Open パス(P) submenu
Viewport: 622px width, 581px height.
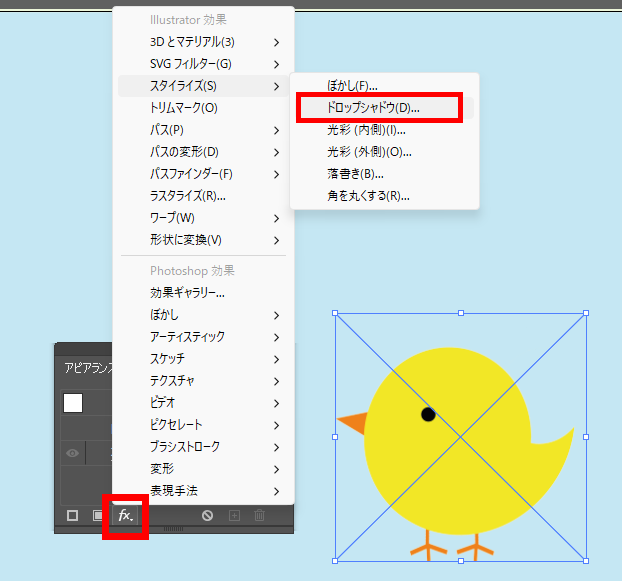click(x=203, y=130)
